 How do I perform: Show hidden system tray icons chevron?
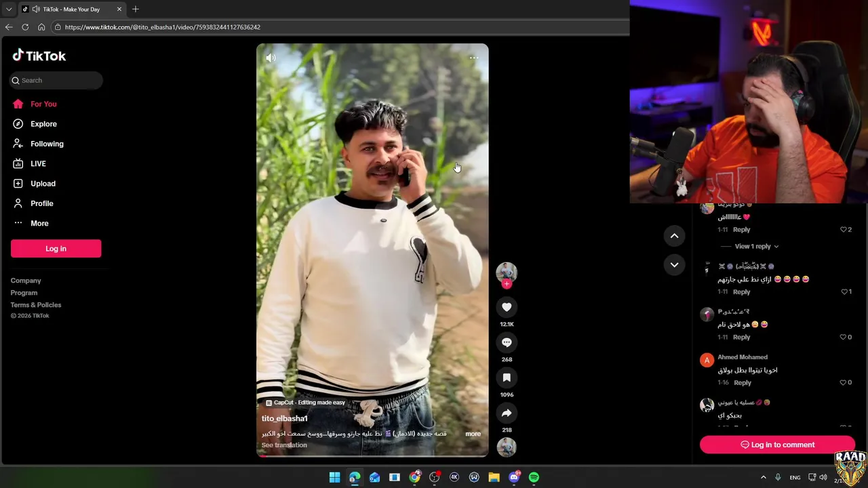click(763, 477)
